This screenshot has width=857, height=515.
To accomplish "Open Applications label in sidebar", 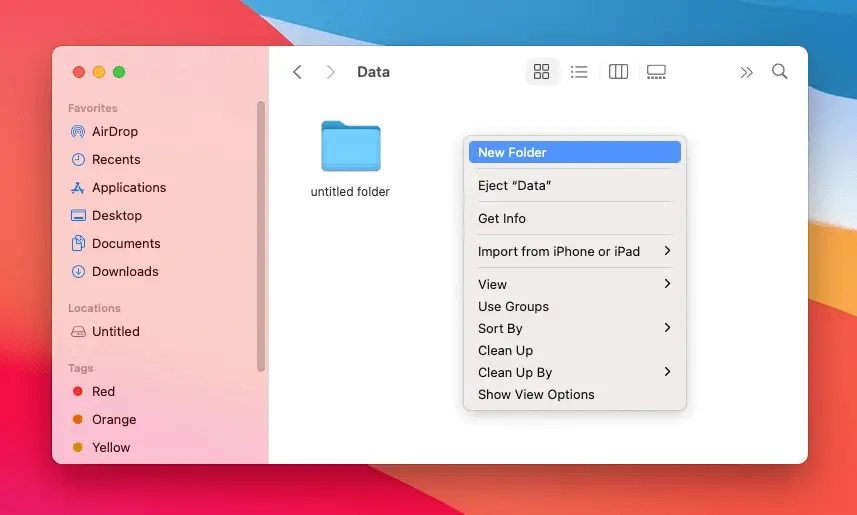I will (x=129, y=188).
